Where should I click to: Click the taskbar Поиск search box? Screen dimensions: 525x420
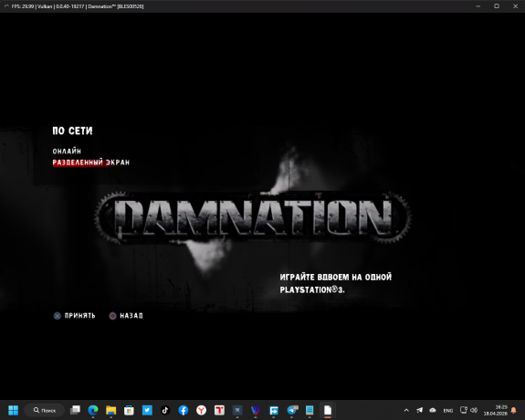(44, 410)
